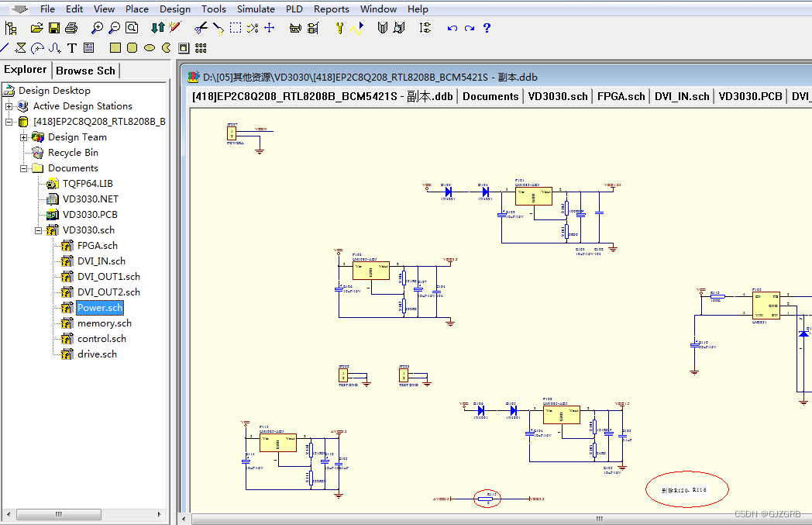This screenshot has width=812, height=525.
Task: Open the Simulate menu
Action: 256,9
